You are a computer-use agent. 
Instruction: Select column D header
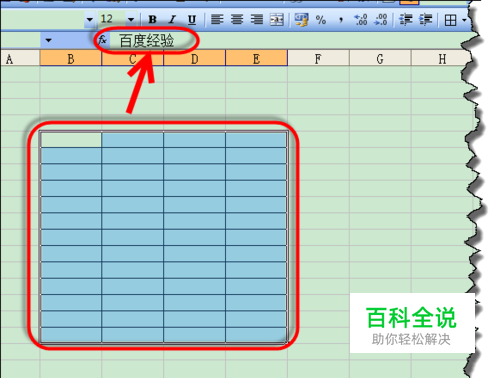pos(194,58)
